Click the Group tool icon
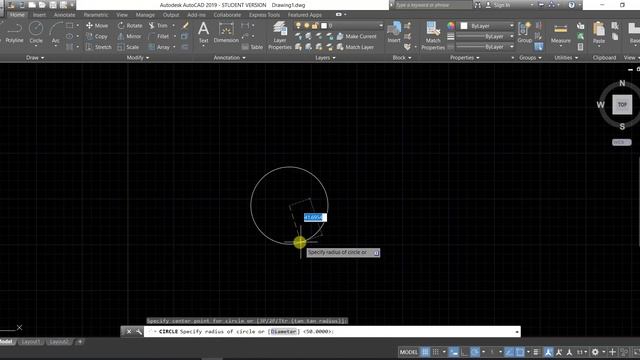This screenshot has height=360, width=640. [524, 33]
